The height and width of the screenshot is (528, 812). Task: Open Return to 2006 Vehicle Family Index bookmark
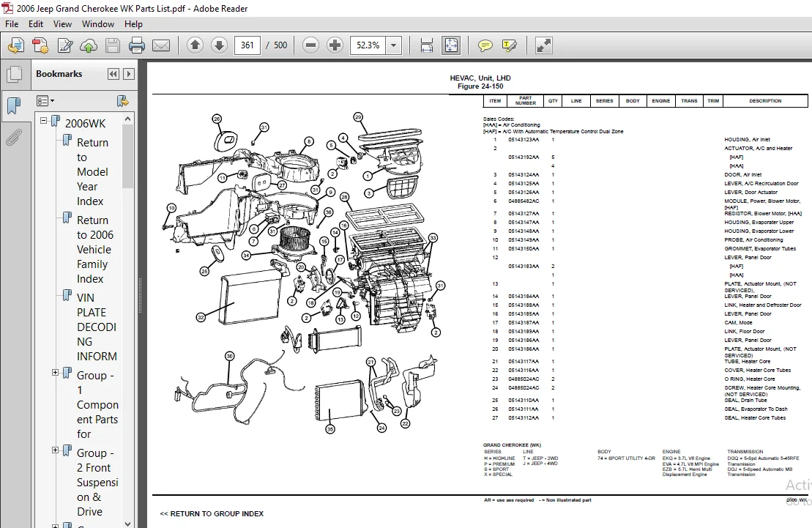(x=95, y=250)
